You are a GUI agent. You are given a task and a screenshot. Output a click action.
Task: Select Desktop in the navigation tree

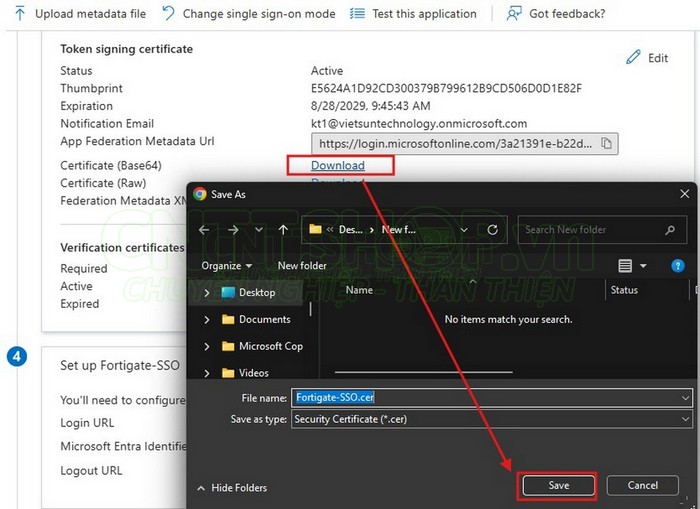click(x=257, y=292)
